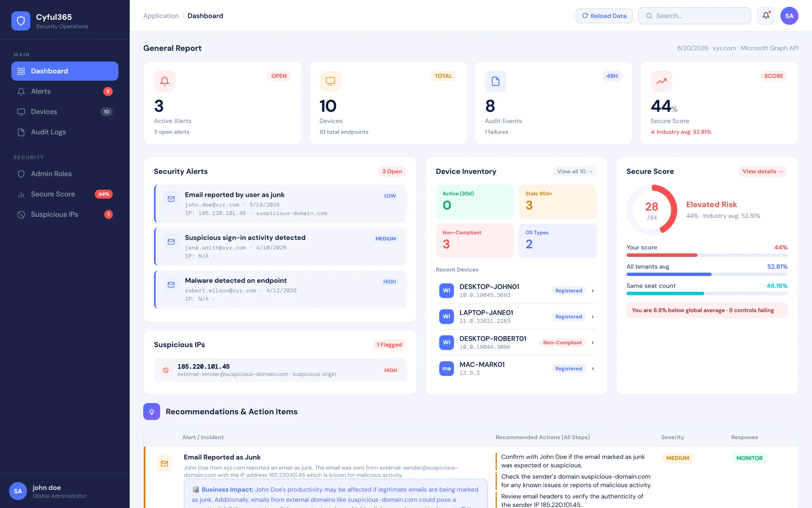Click the Wi icon for LAPTOP-JANE01
The image size is (812, 508).
pyautogui.click(x=447, y=316)
